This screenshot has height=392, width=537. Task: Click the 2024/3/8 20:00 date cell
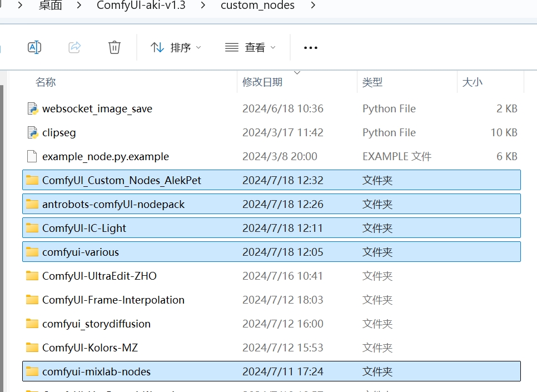point(280,157)
